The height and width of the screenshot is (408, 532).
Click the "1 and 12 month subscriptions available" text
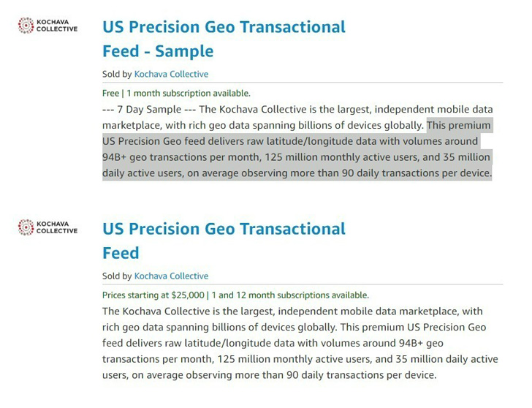coord(290,295)
